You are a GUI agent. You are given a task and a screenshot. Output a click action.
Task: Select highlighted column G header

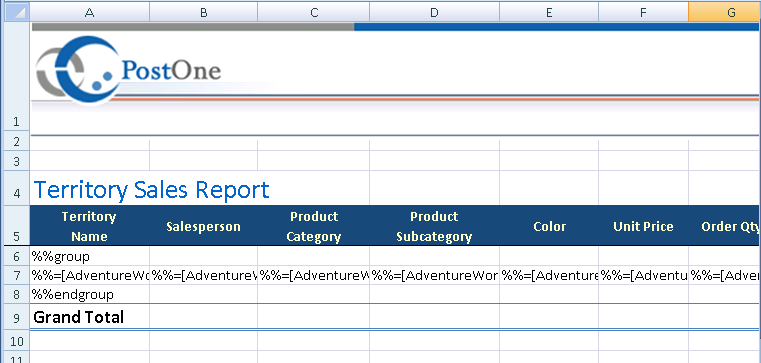[725, 12]
